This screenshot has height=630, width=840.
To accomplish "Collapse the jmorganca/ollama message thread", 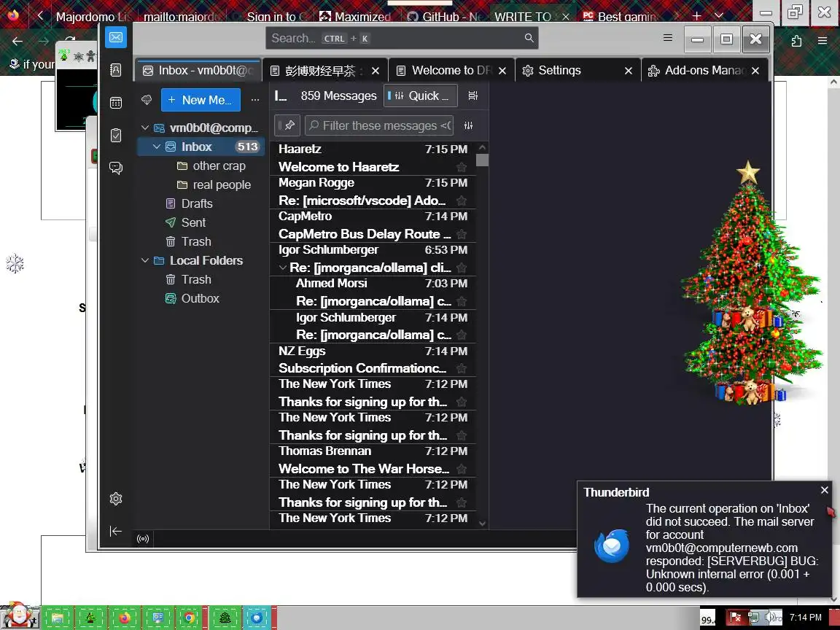I will click(x=283, y=268).
